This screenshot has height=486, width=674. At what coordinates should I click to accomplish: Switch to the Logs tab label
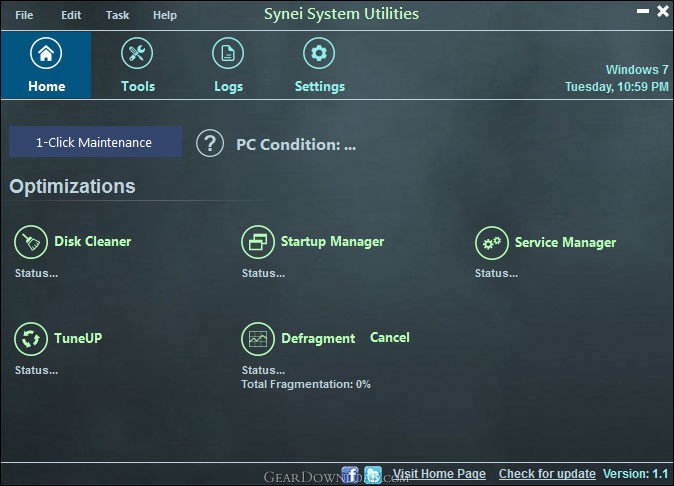click(228, 87)
